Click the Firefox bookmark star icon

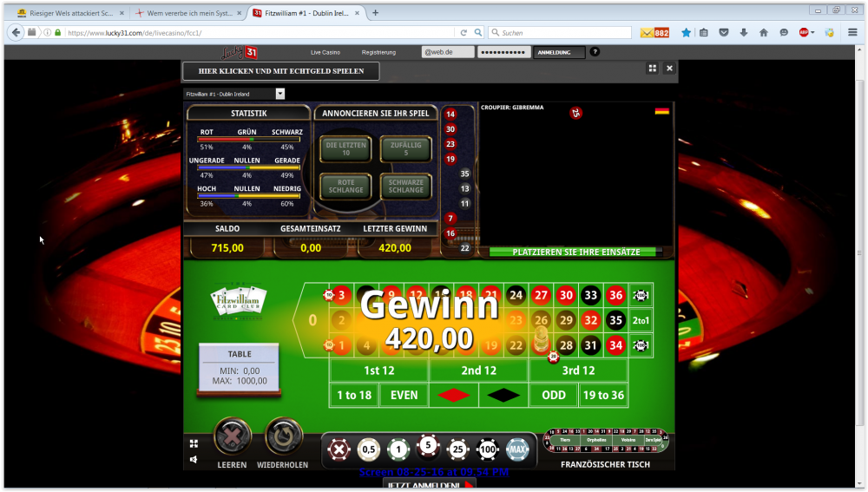[x=686, y=33]
